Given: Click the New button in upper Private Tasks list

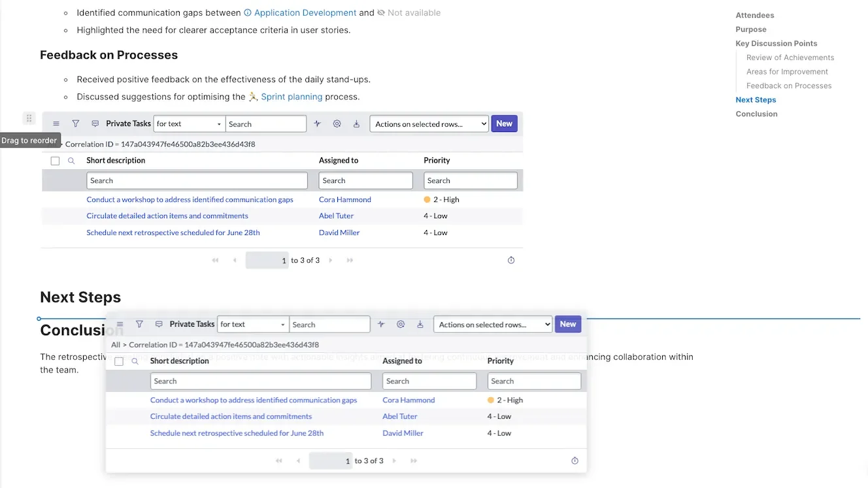Looking at the screenshot, I should (x=504, y=123).
